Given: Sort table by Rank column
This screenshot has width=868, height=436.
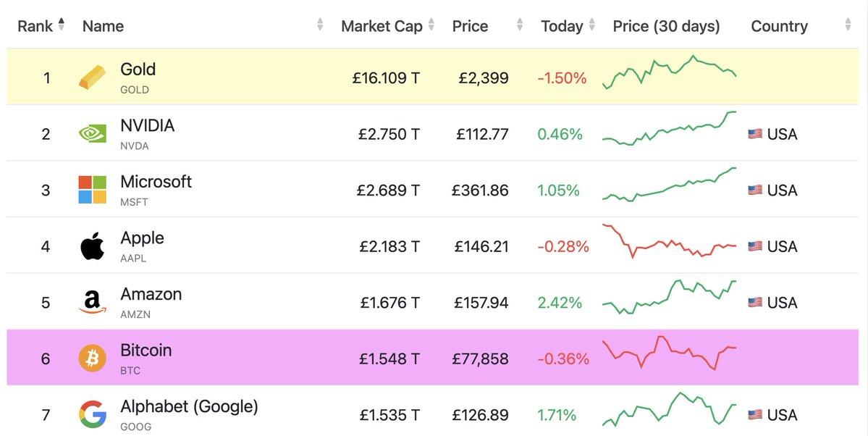Looking at the screenshot, I should (62, 25).
